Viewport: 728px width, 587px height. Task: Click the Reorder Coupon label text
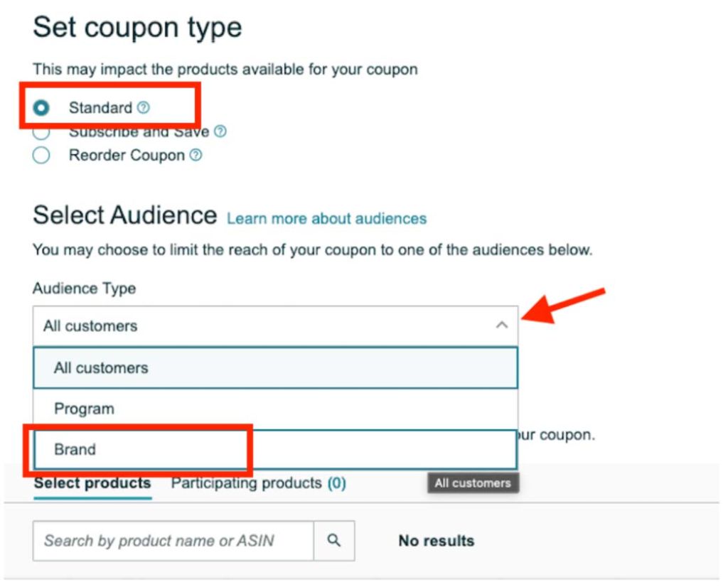pyautogui.click(x=127, y=155)
